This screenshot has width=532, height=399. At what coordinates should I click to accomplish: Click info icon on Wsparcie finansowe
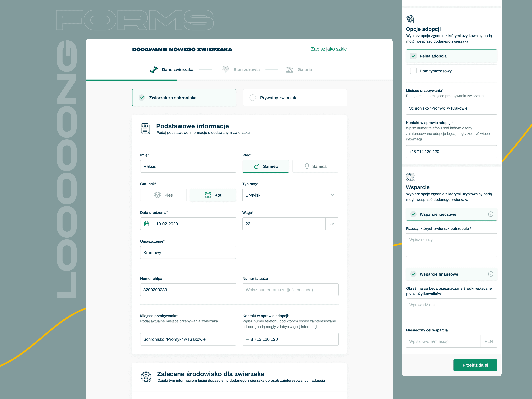(491, 274)
